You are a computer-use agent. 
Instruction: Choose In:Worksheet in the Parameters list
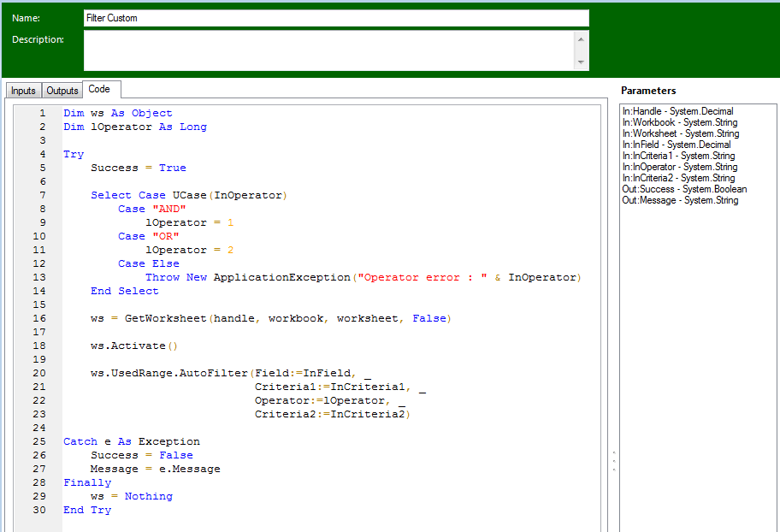(681, 133)
